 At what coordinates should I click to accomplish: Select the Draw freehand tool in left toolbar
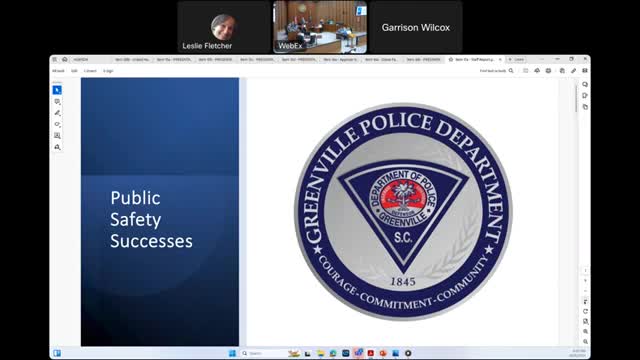tap(57, 124)
